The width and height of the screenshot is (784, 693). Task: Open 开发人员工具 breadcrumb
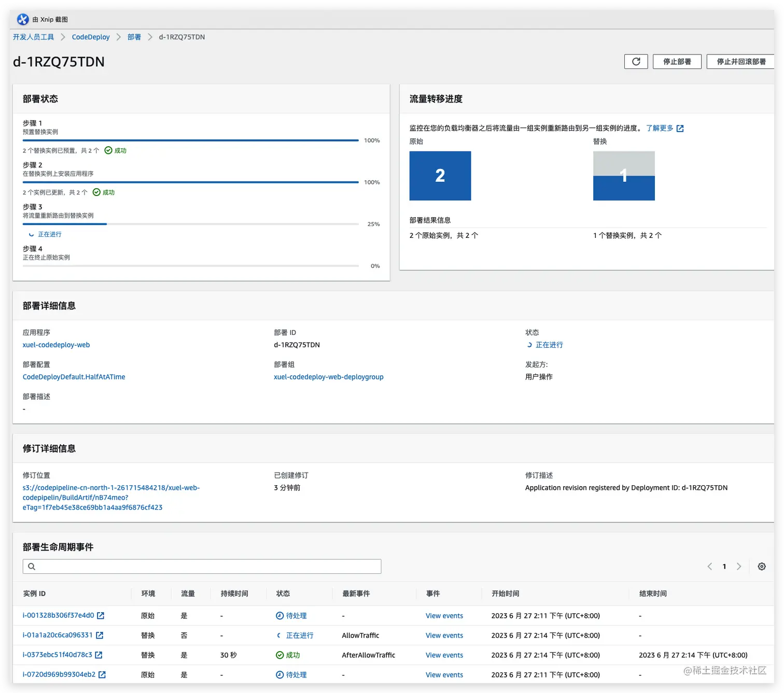point(33,37)
